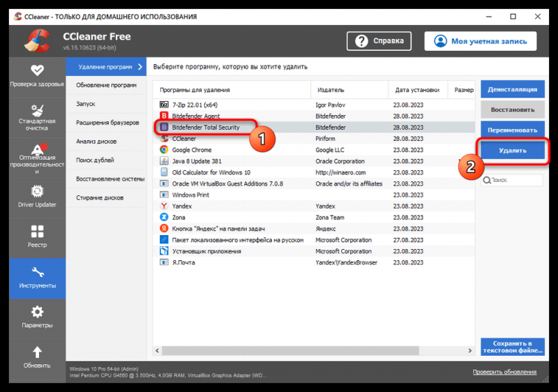Open the Восстановление системы tab

106,179
